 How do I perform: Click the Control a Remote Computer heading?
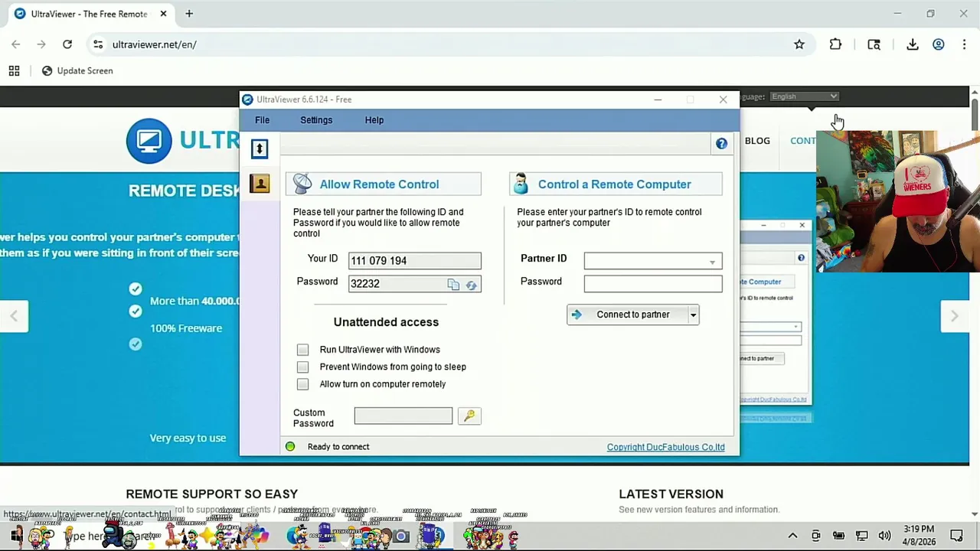point(614,184)
